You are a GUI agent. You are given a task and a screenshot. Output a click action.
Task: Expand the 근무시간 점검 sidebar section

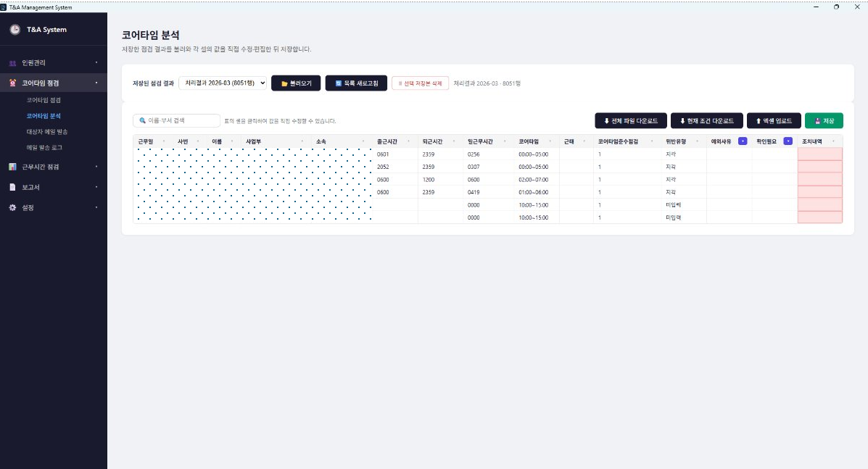pos(54,167)
